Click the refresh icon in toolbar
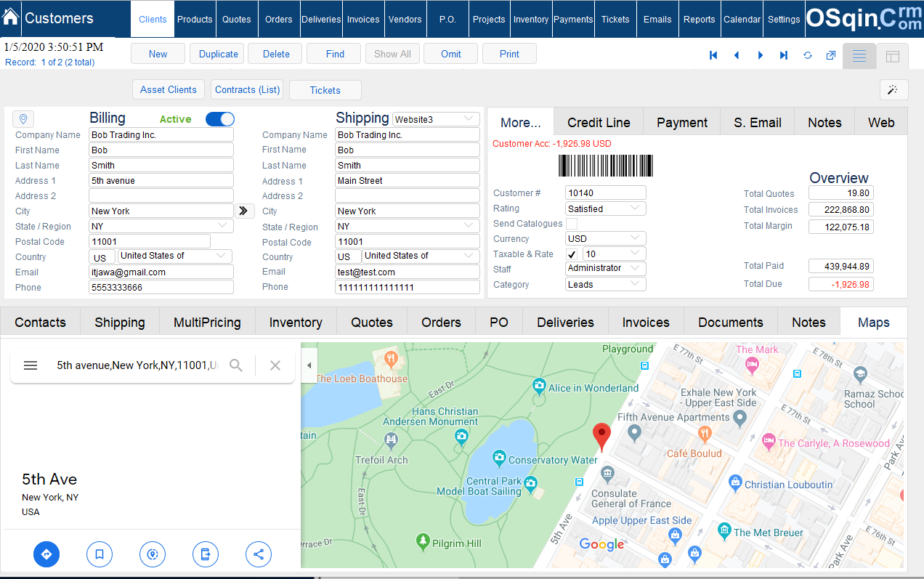This screenshot has height=579, width=924. pyautogui.click(x=807, y=55)
